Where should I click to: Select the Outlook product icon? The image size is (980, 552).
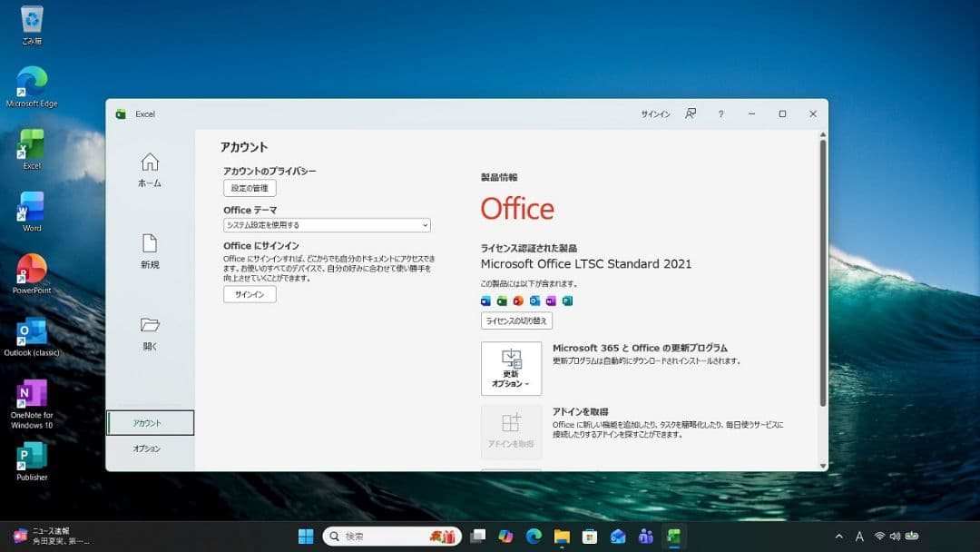pyautogui.click(x=534, y=301)
